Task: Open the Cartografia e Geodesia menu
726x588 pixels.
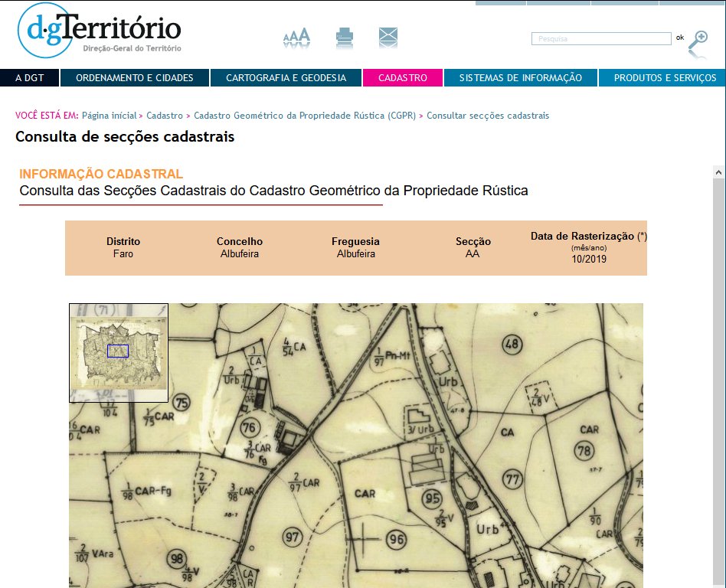Action: click(286, 78)
